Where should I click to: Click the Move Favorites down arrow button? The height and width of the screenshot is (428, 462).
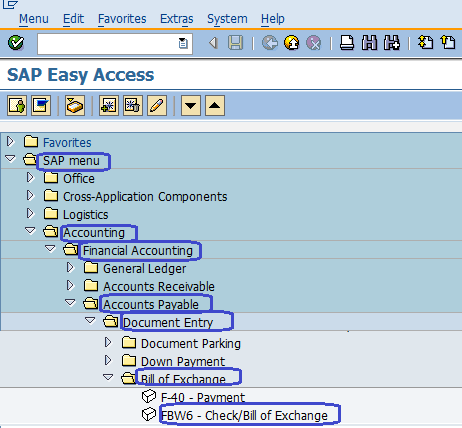click(x=191, y=106)
